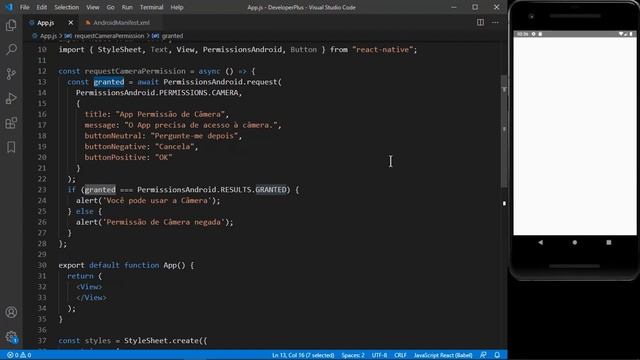This screenshot has height=360, width=640.
Task: Switch to the AndroidManifest.xml tab
Action: tap(121, 22)
